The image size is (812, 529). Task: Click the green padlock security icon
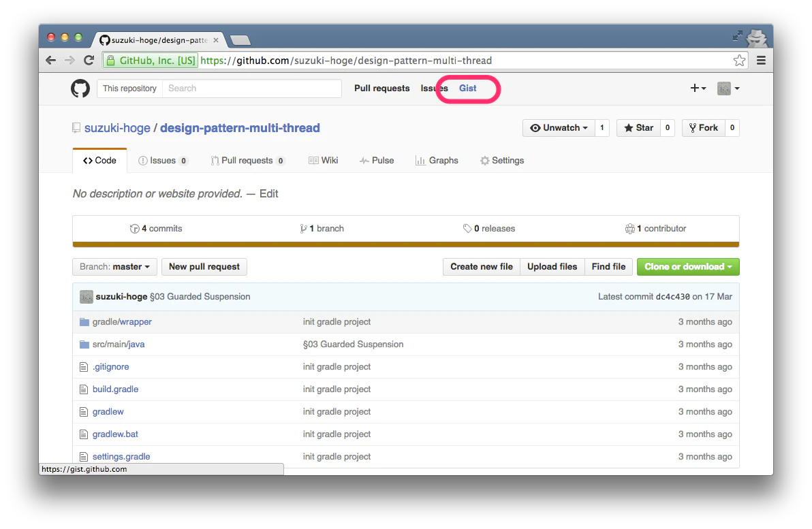(110, 61)
